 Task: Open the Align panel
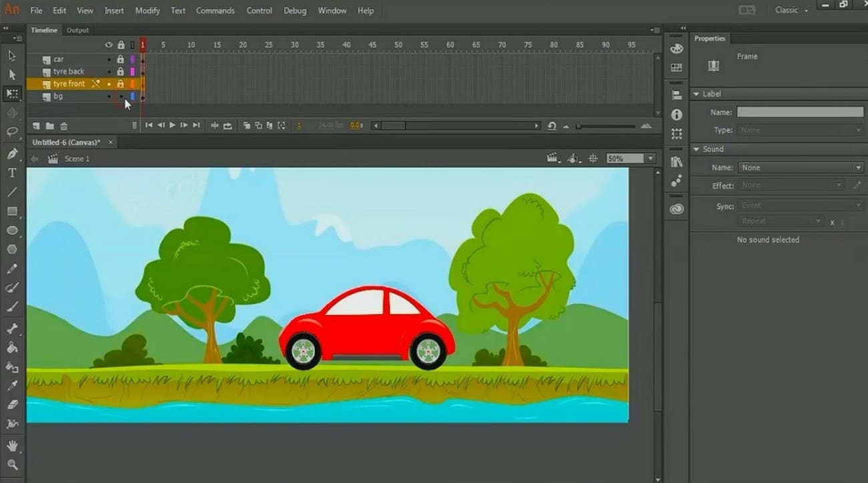click(x=676, y=95)
